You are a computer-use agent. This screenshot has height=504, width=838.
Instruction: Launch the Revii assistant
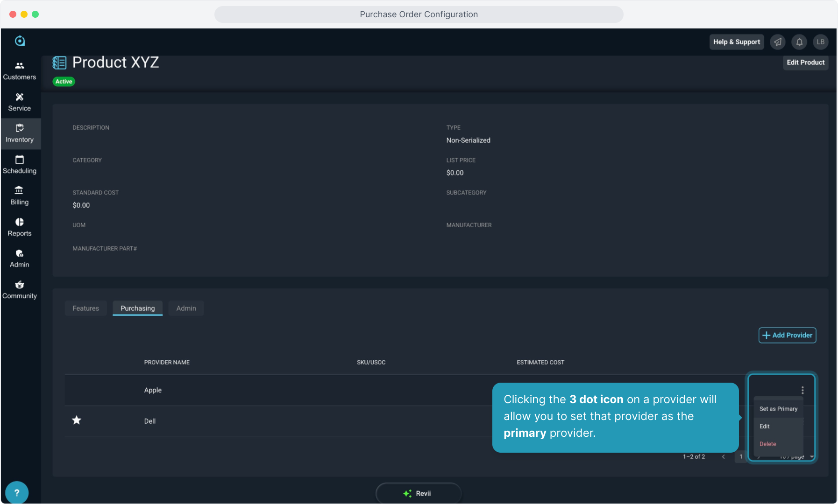[418, 493]
